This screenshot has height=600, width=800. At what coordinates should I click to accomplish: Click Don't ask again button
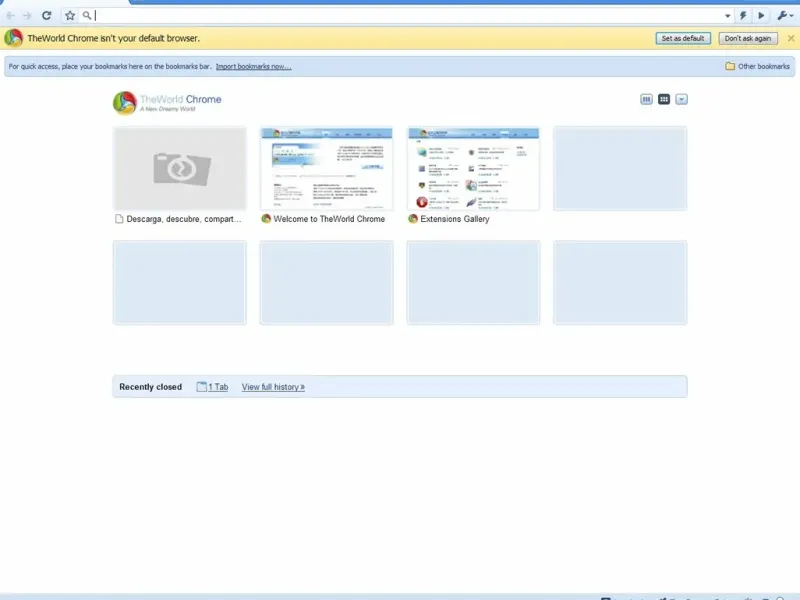[747, 38]
